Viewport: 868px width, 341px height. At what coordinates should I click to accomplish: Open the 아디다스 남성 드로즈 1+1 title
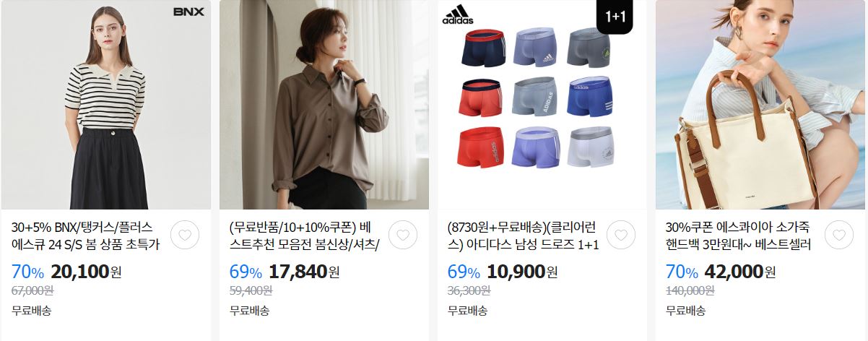pos(523,236)
